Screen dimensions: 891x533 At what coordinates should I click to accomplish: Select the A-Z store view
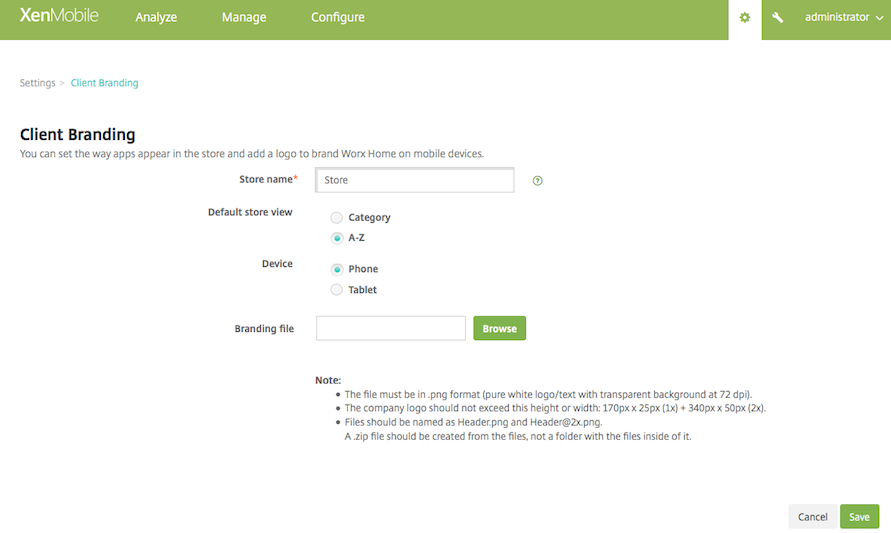pyautogui.click(x=336, y=238)
